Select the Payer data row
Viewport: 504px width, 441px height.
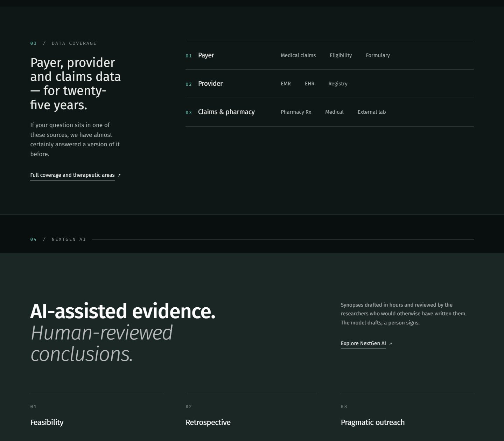[330, 55]
